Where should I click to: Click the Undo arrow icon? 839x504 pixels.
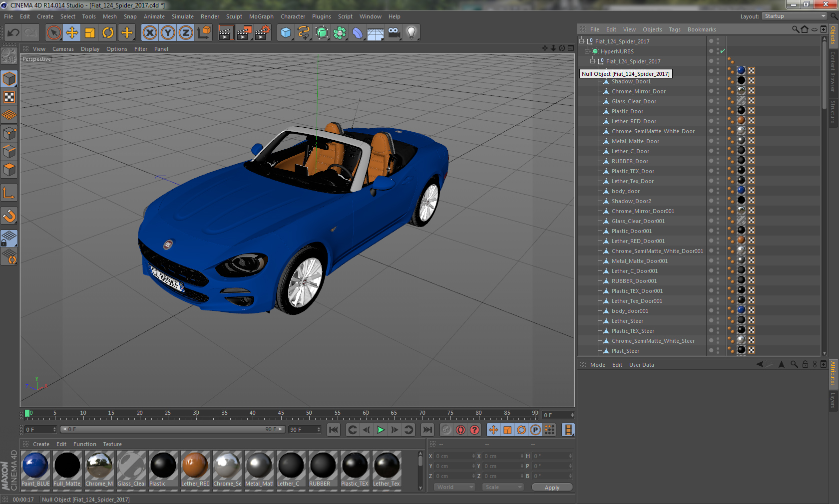click(13, 33)
